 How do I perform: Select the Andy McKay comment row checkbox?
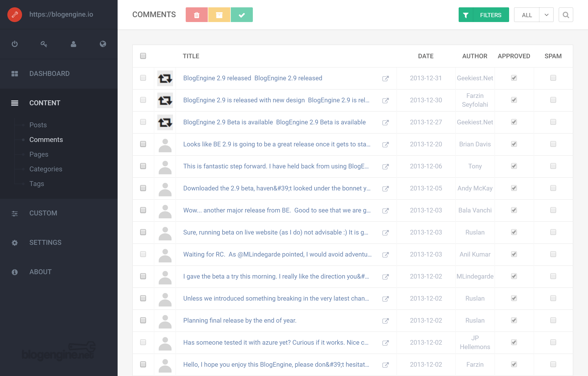[143, 188]
